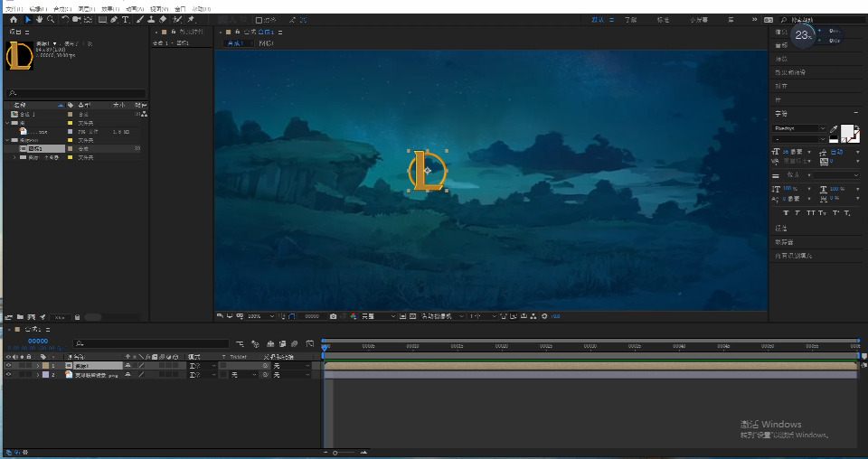The width and height of the screenshot is (868, 459).
Task: Create new folder in Project panel
Action: tap(20, 317)
